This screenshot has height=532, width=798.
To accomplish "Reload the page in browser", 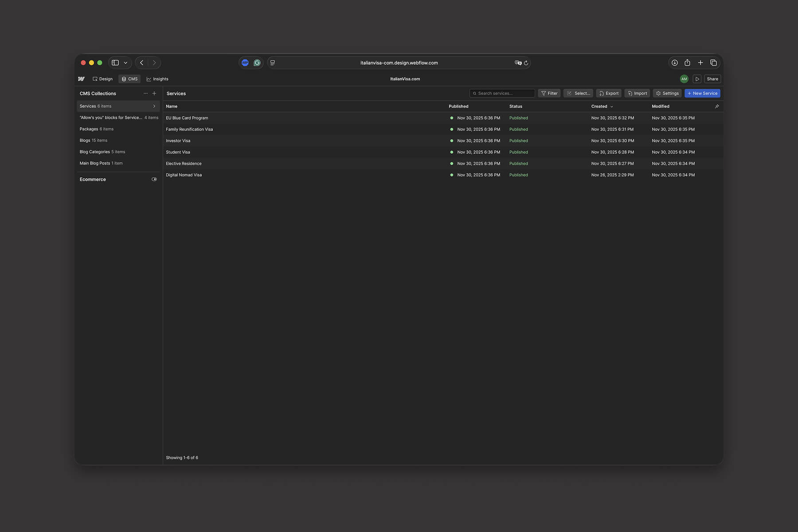I will pos(526,63).
